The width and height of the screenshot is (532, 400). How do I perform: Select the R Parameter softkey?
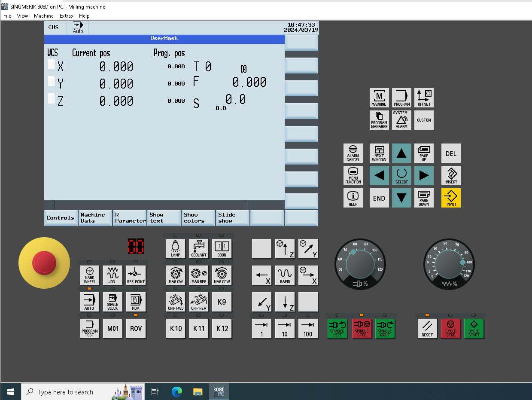point(130,218)
